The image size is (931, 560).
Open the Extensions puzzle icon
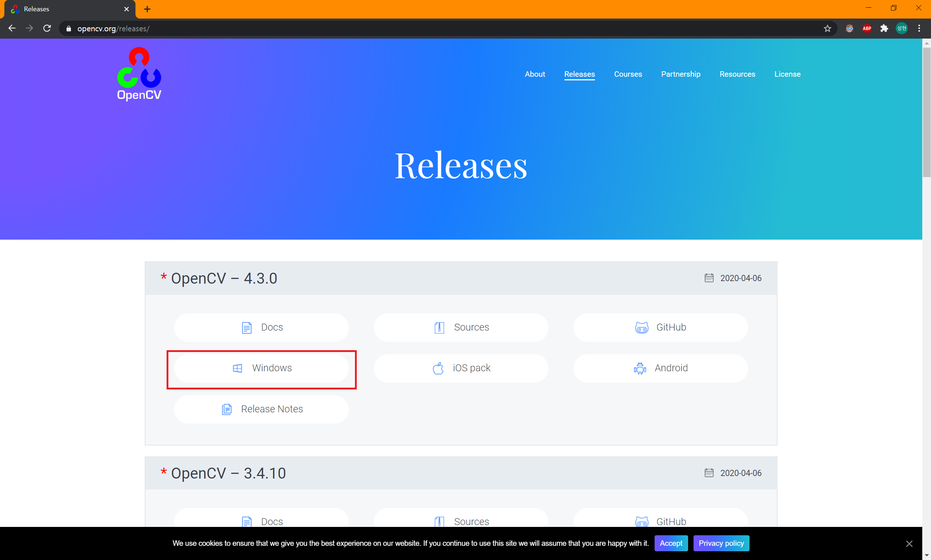884,29
